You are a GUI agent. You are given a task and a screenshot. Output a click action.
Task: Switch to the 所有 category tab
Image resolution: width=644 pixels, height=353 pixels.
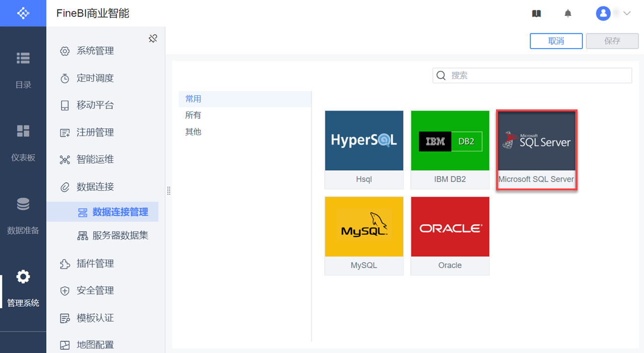[193, 115]
